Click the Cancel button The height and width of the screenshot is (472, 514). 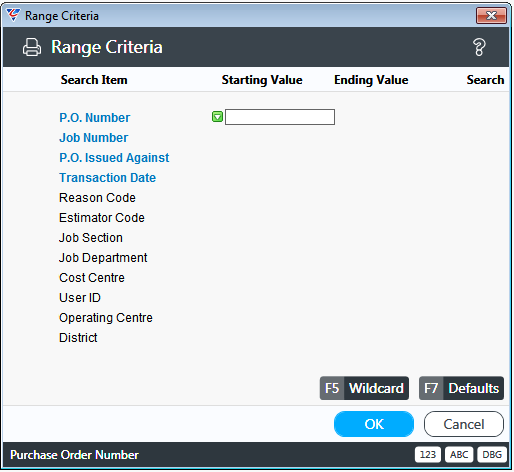(464, 424)
